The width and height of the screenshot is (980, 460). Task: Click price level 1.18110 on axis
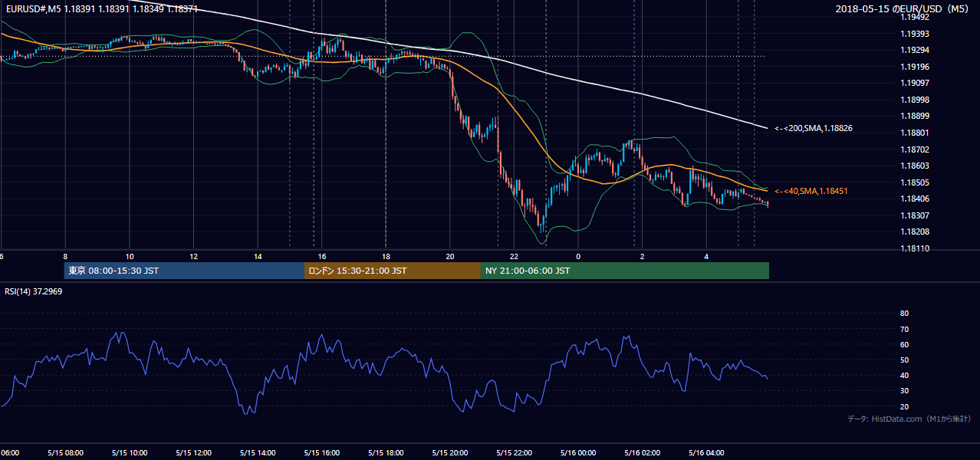point(915,248)
